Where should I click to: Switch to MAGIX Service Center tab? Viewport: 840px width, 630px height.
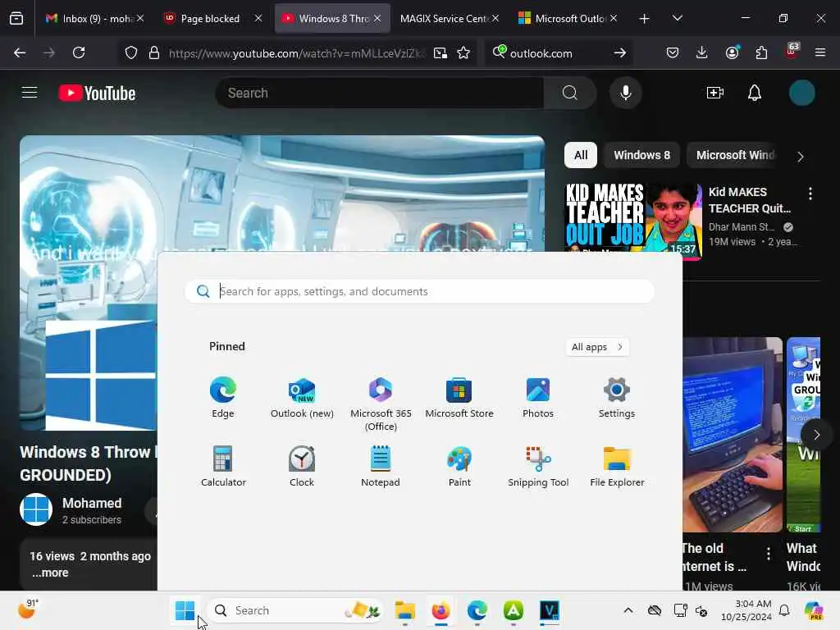[449, 18]
